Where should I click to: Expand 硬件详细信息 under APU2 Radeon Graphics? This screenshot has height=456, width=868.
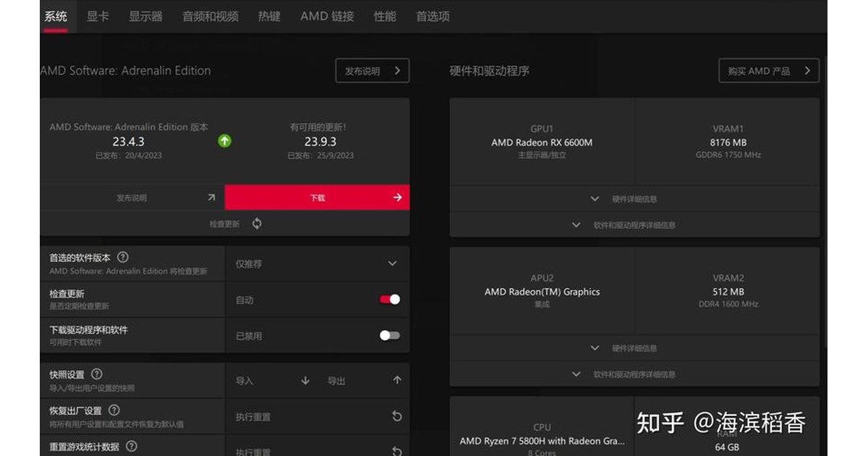click(634, 348)
